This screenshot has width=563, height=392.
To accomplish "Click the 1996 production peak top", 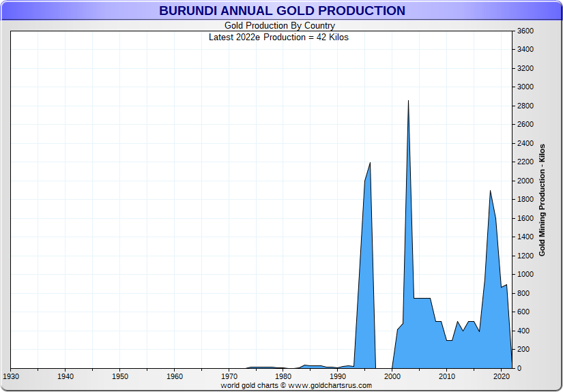I will [370, 163].
